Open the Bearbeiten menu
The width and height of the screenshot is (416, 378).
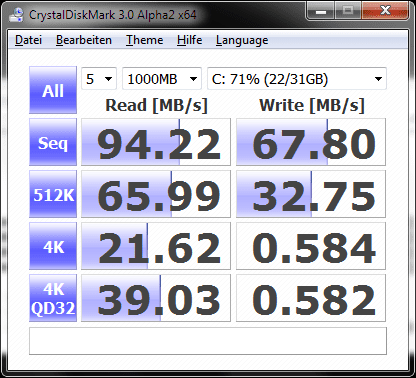[x=84, y=40]
